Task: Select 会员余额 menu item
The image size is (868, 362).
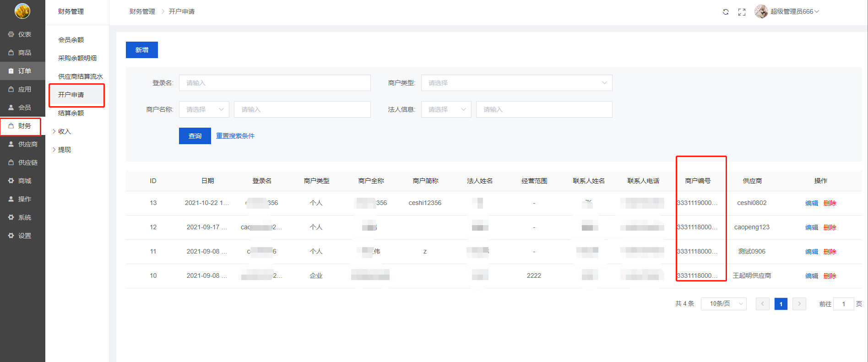Action: tap(71, 40)
